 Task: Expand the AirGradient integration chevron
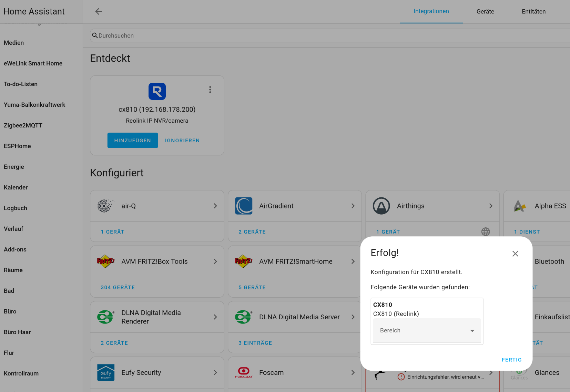click(x=353, y=206)
